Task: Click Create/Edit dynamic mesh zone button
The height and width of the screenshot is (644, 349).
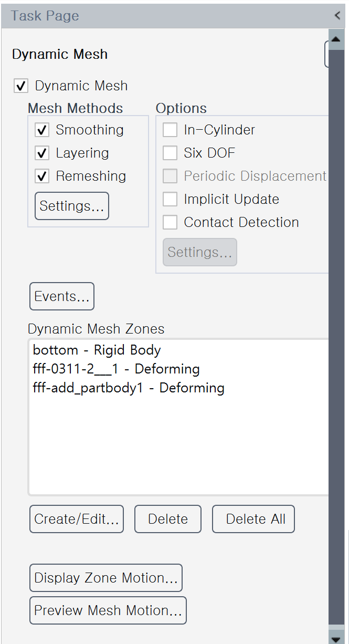Action: pos(77,519)
